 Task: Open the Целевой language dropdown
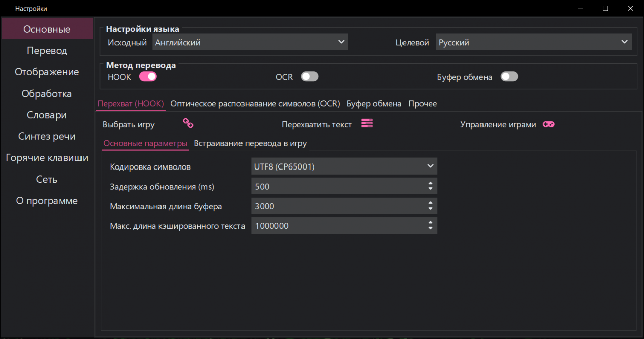(x=533, y=42)
